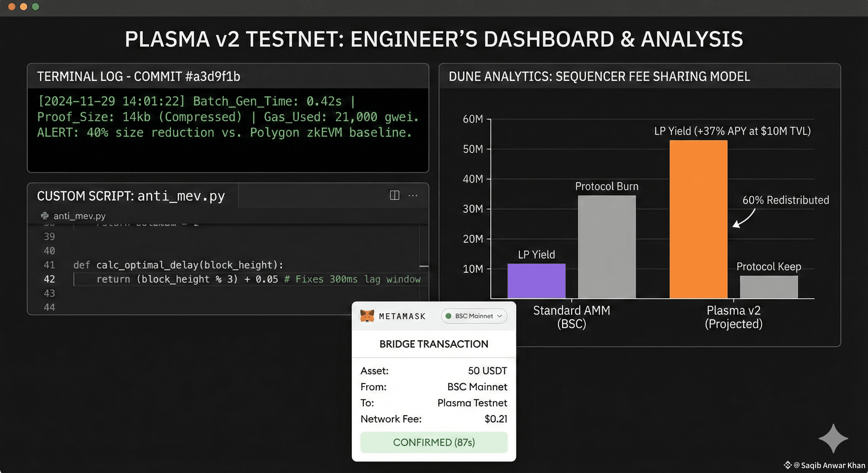868x473 pixels.
Task: Click the Python file icon beside anti_mev.py
Action: (45, 216)
